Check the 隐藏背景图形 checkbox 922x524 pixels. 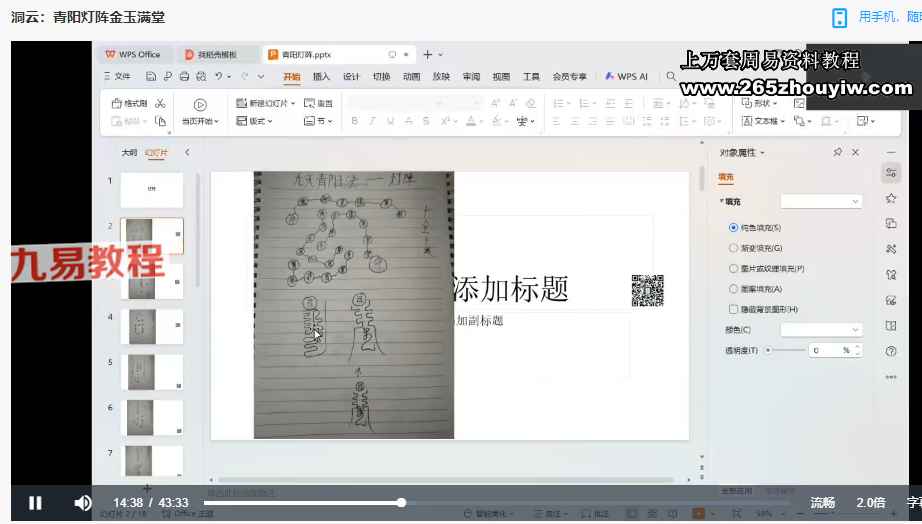(x=734, y=309)
